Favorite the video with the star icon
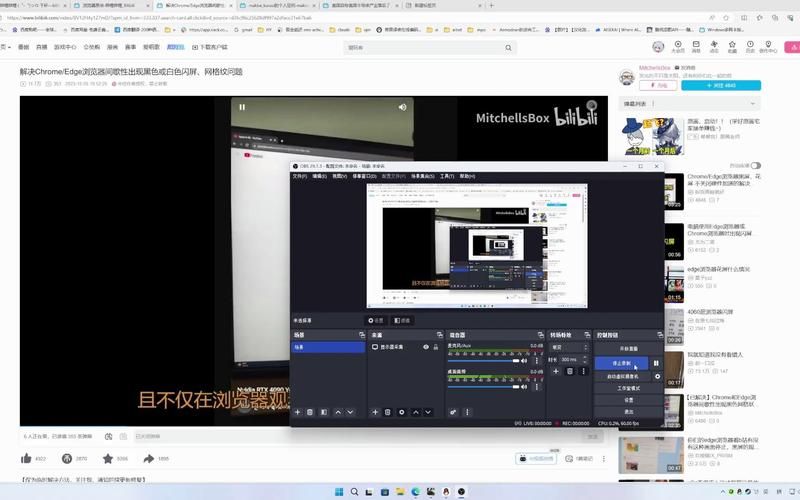 click(x=108, y=459)
